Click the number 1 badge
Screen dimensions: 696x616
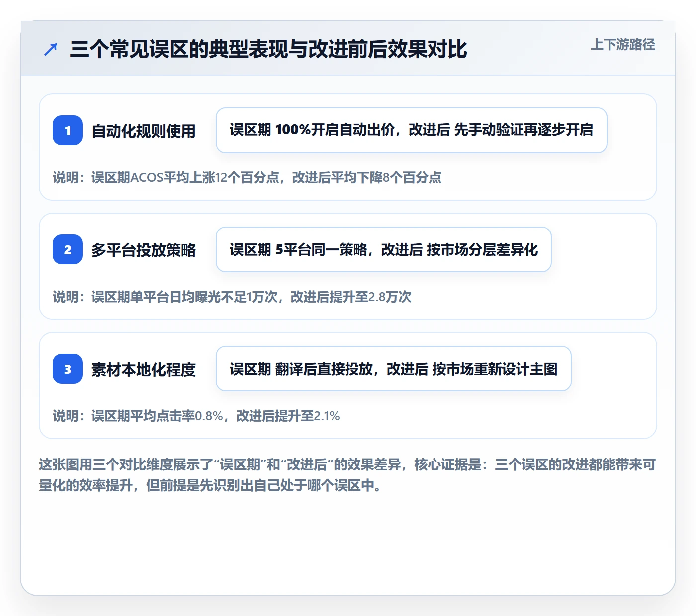pos(68,130)
